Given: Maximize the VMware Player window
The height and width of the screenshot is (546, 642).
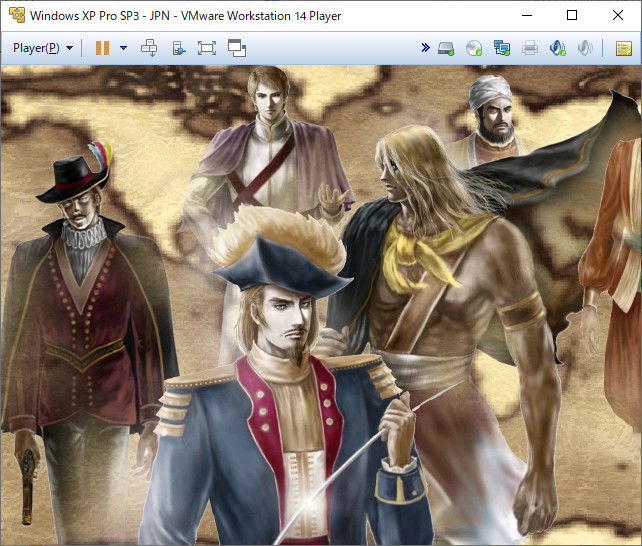Looking at the screenshot, I should click(x=572, y=15).
